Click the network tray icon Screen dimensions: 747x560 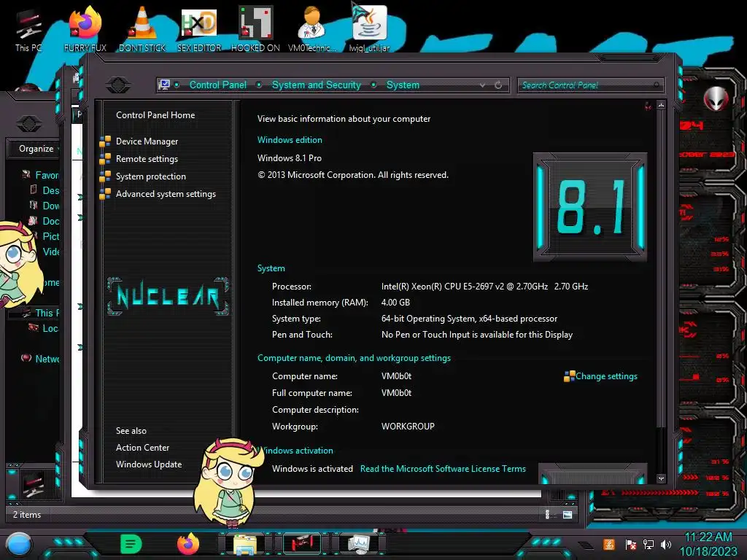point(649,544)
